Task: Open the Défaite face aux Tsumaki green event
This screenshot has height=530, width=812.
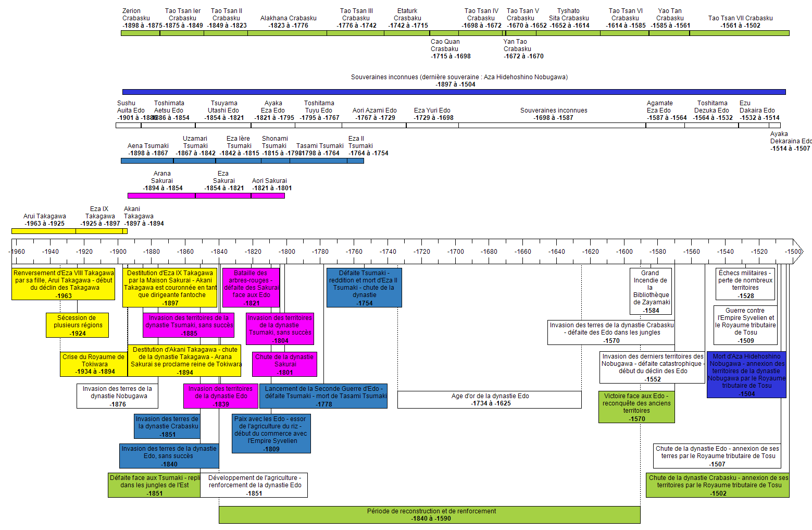Action: (154, 485)
